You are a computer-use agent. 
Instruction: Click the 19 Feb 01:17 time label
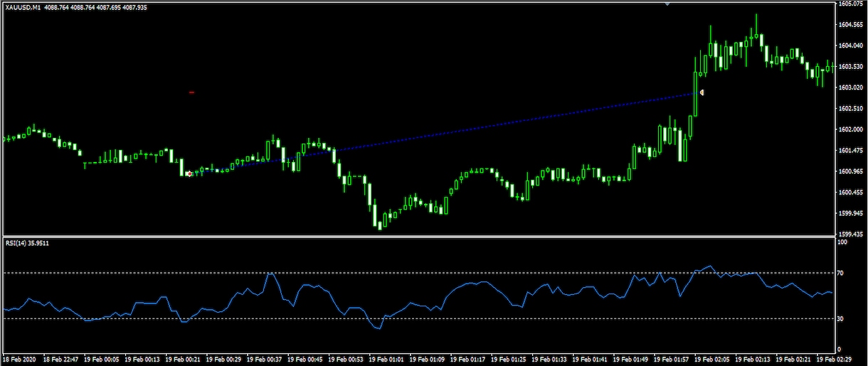[x=469, y=359]
